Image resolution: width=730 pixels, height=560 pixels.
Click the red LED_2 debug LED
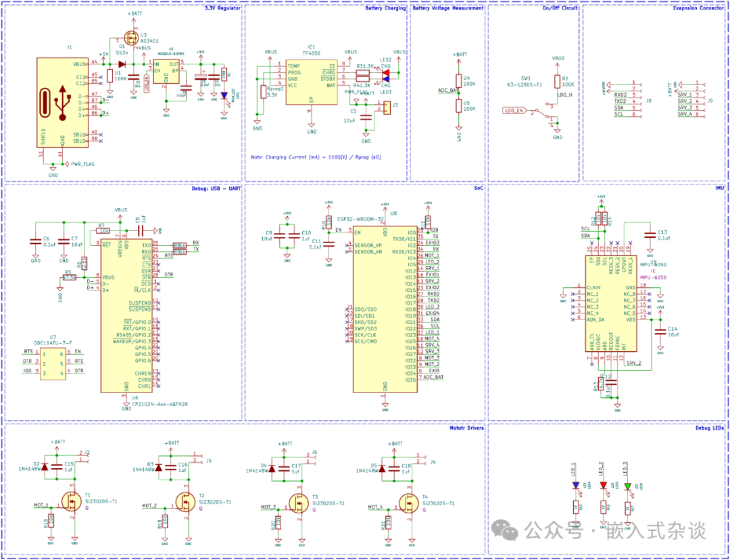pos(604,486)
